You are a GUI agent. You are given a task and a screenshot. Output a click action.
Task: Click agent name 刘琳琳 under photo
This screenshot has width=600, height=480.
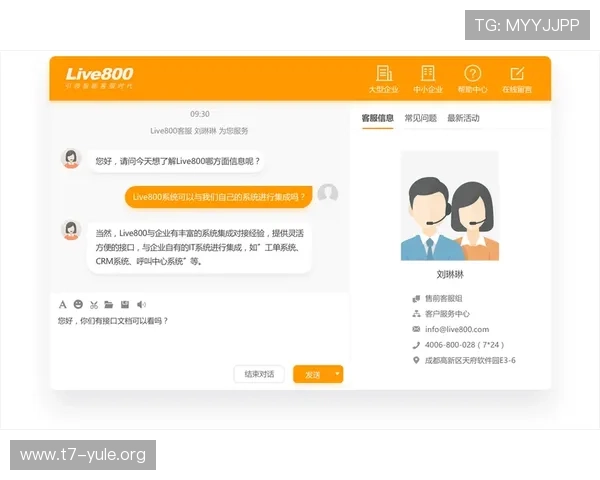click(450, 274)
